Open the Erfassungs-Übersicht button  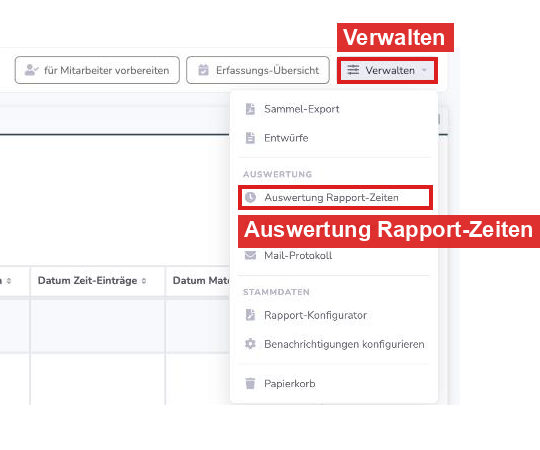[258, 70]
